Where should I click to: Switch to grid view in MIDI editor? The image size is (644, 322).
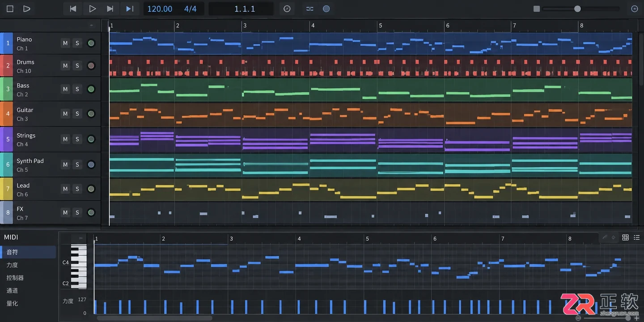point(626,237)
